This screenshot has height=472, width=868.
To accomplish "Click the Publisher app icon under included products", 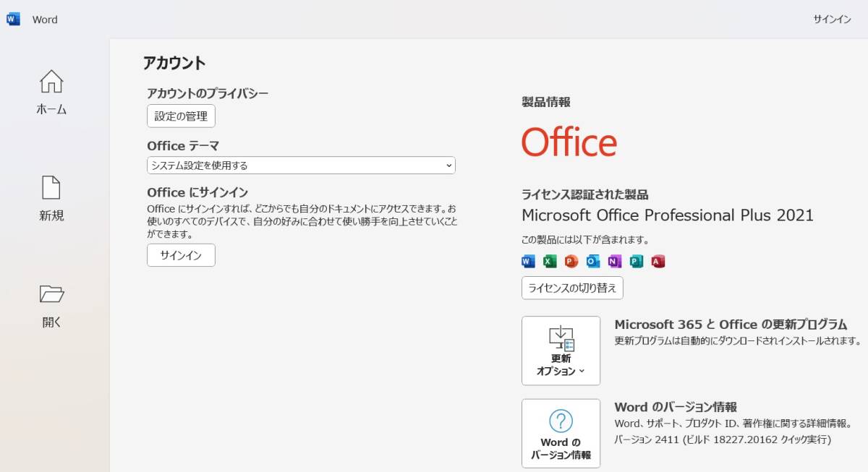I will pos(637,262).
